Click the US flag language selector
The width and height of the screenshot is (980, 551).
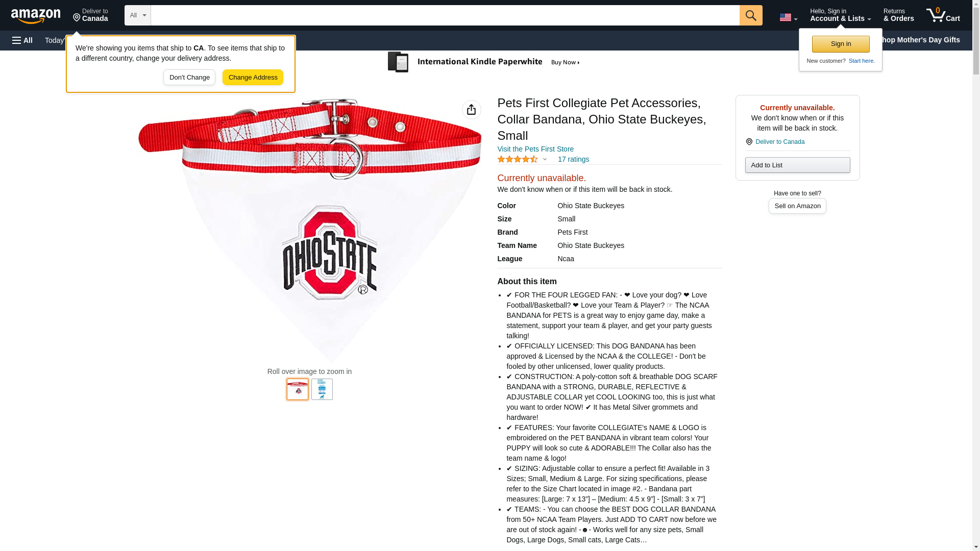click(x=788, y=17)
